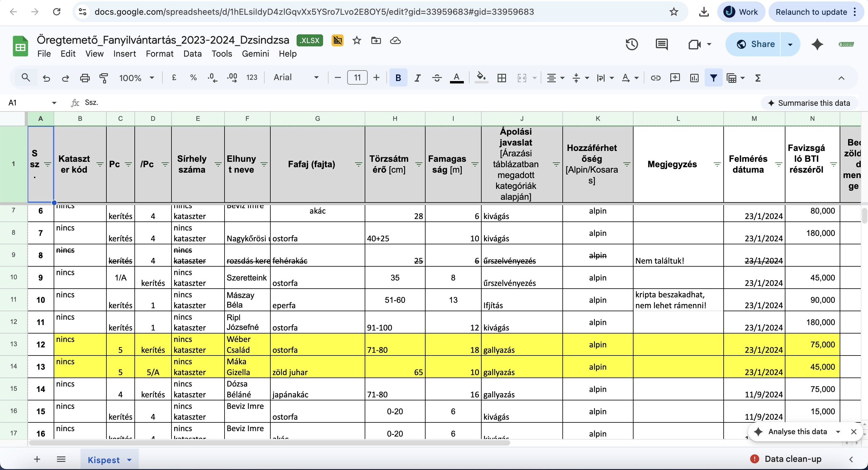The width and height of the screenshot is (868, 470).
Task: Click the borders grid icon
Action: pyautogui.click(x=502, y=78)
